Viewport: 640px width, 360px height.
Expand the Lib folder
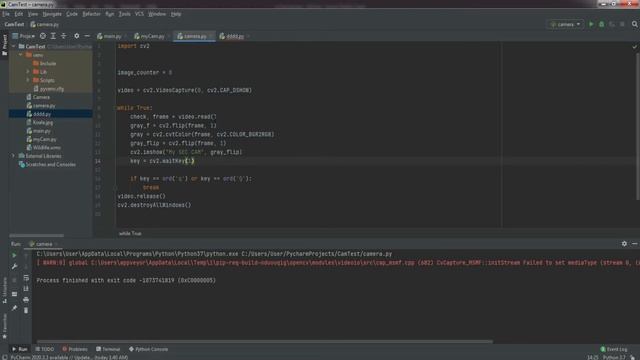tap(28, 72)
